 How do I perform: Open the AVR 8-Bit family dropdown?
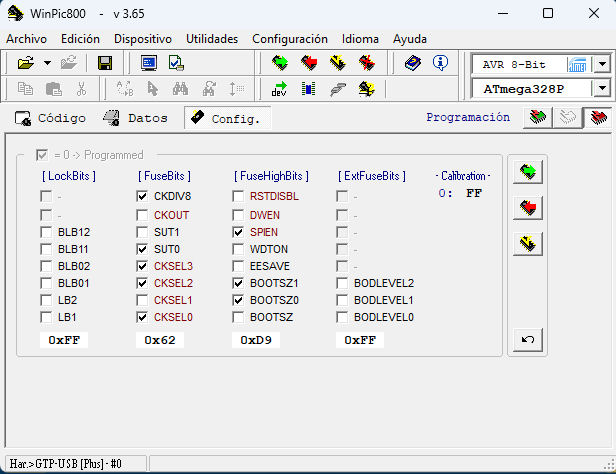(602, 64)
